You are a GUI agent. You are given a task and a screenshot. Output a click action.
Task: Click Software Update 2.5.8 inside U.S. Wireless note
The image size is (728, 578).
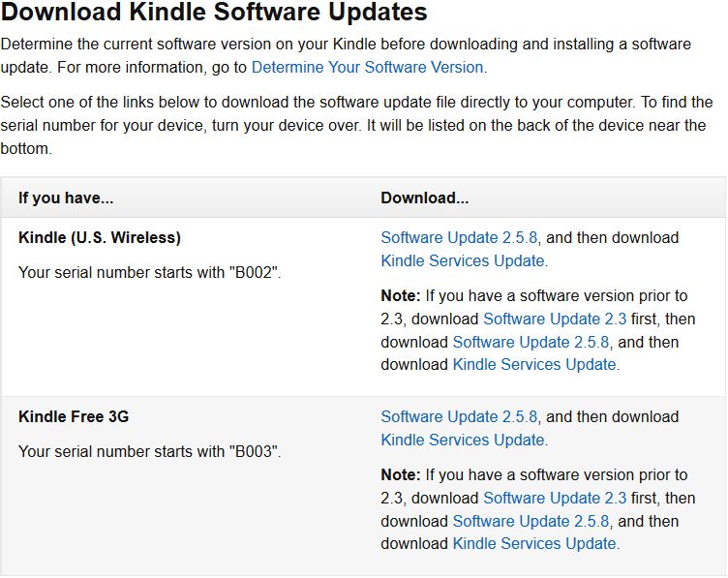point(531,342)
